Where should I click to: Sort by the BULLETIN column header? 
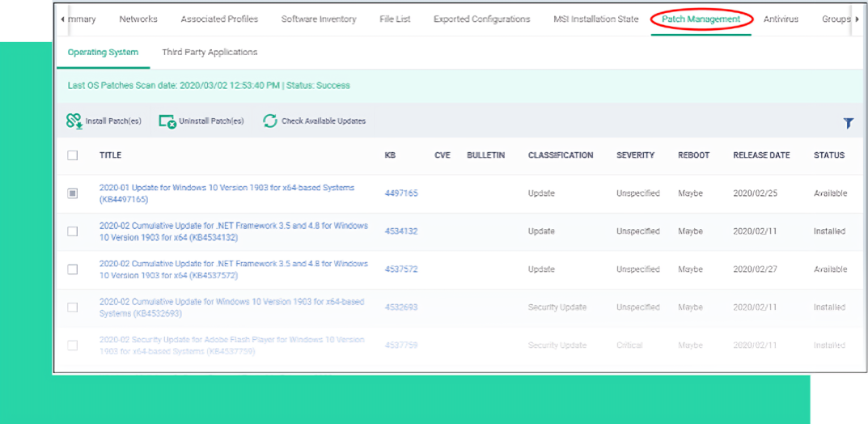(486, 155)
